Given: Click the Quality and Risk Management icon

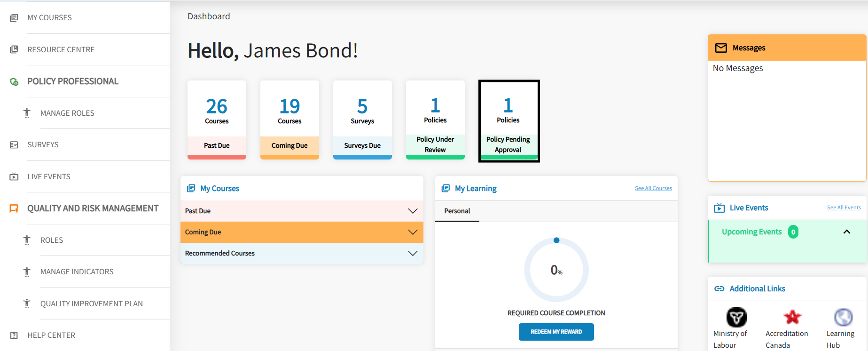Looking at the screenshot, I should point(14,208).
